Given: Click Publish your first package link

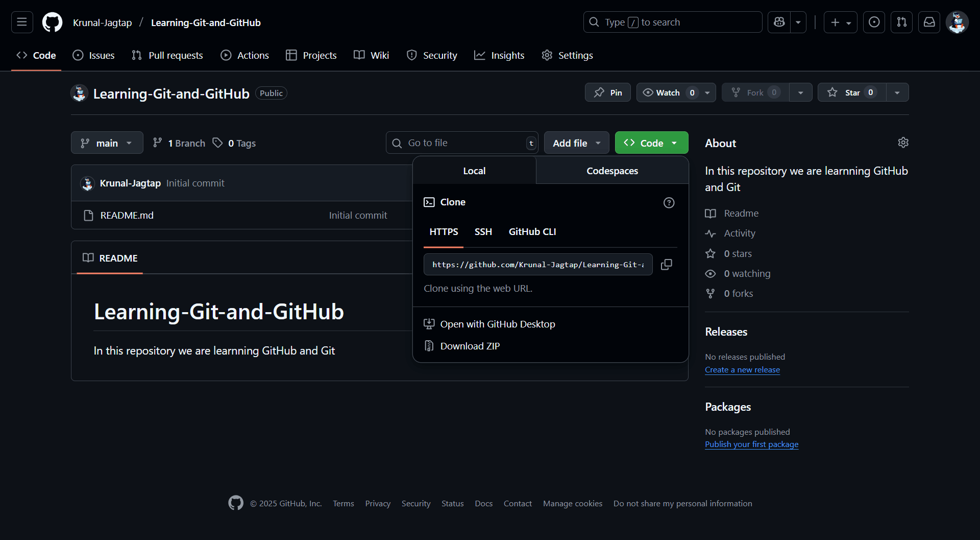Looking at the screenshot, I should point(751,444).
